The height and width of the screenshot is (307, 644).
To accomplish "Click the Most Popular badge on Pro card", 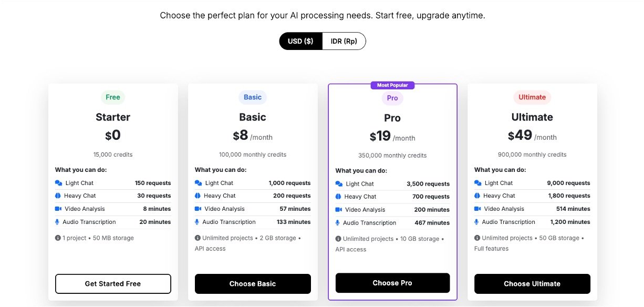I will (392, 85).
